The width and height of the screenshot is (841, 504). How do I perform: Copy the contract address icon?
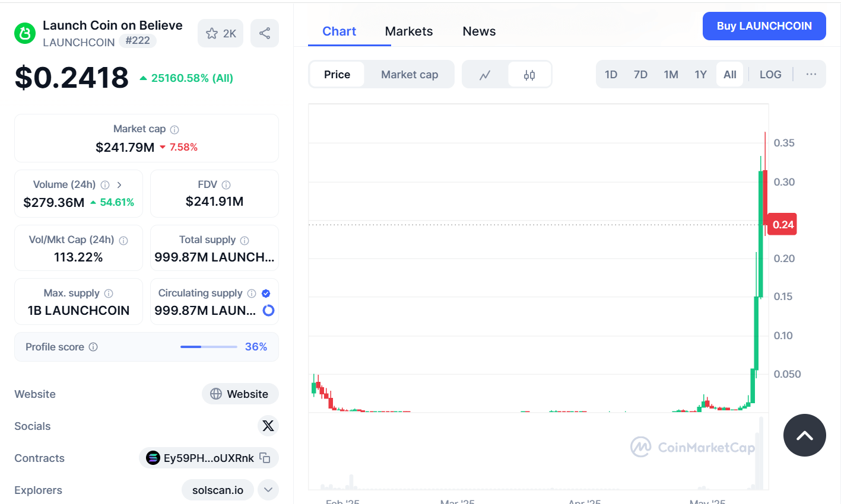(265, 458)
